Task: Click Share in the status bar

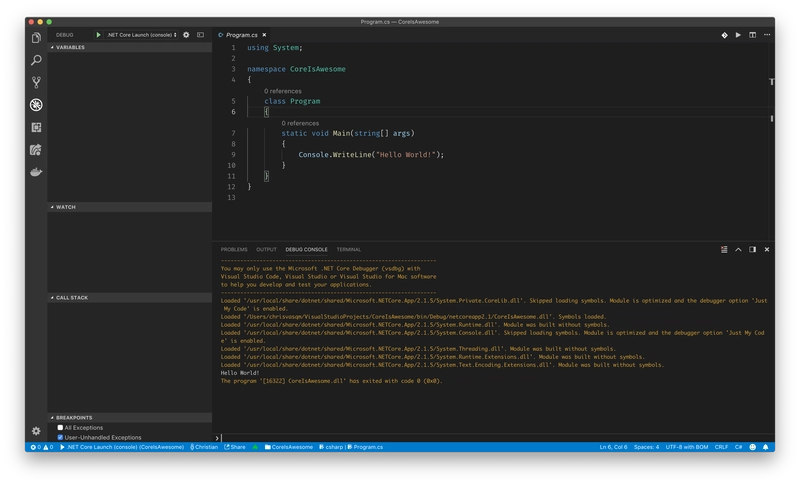Action: tap(235, 447)
